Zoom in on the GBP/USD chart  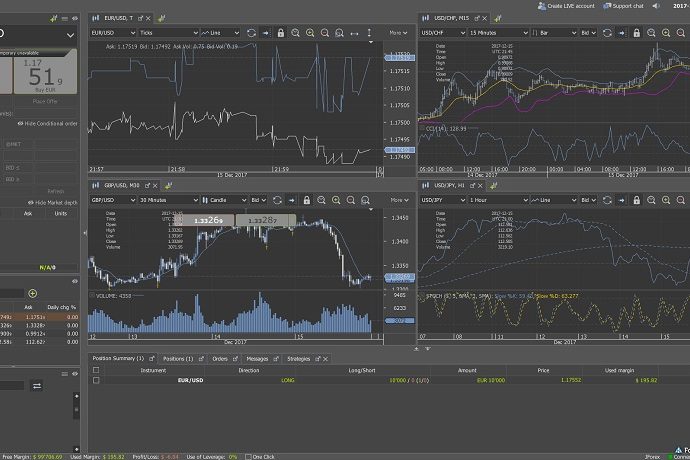[x=336, y=200]
